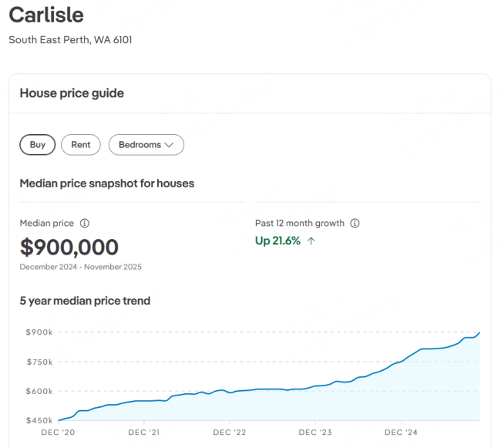This screenshot has height=448, width=501.
Task: Click the DEC '20 label on chart axis
Action: (x=58, y=433)
